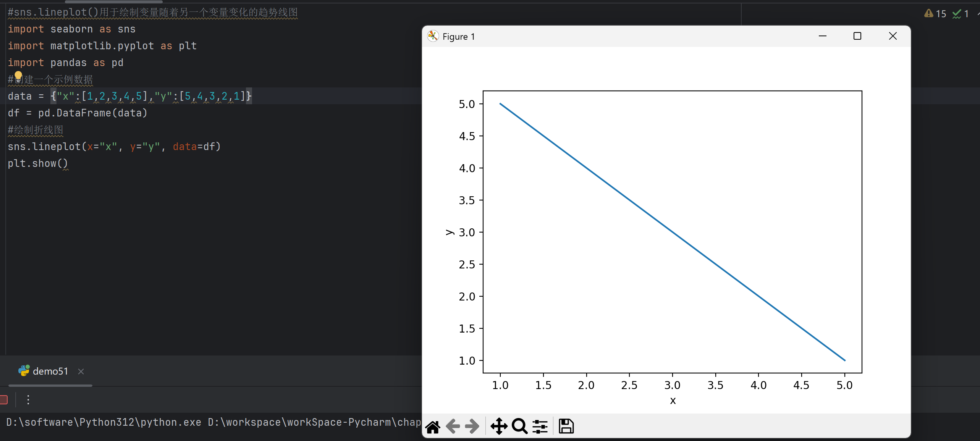Viewport: 980px width, 441px height.
Task: Toggle the Pan axes tool
Action: pyautogui.click(x=499, y=426)
